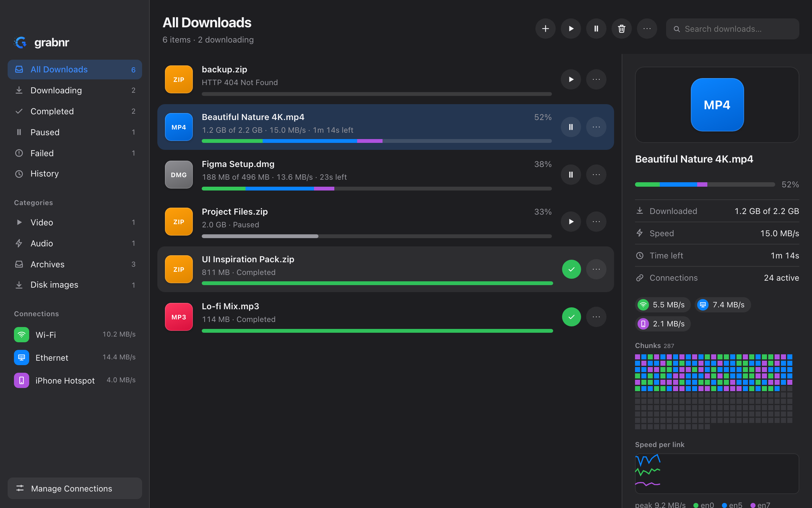The image size is (812, 508).
Task: Pause Beautiful Nature 4K.mp4 download
Action: [571, 127]
